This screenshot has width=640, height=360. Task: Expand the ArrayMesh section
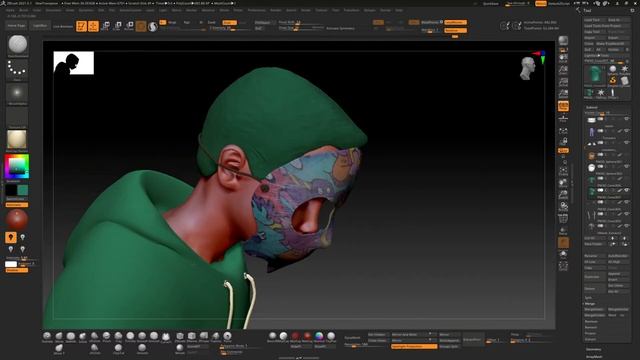pyautogui.click(x=593, y=357)
